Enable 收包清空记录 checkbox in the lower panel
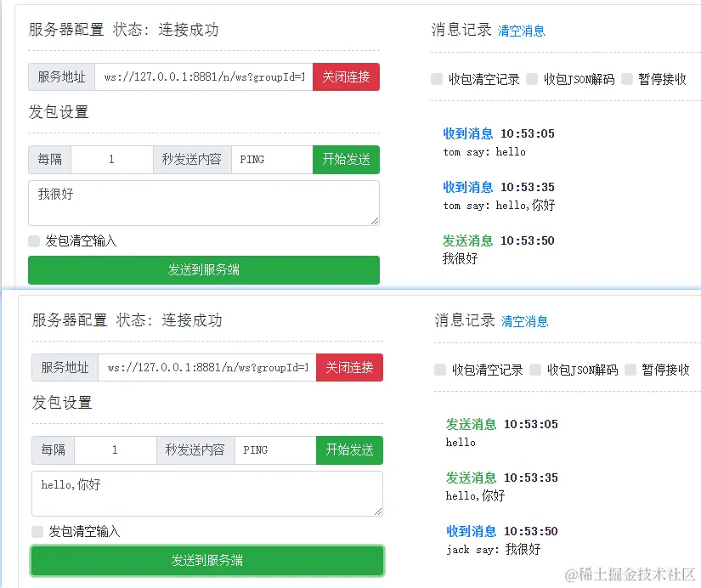 pos(440,370)
